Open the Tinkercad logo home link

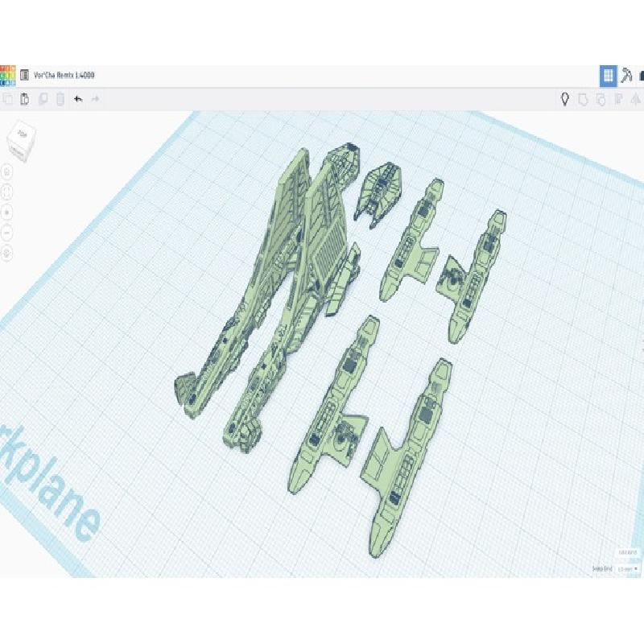pyautogui.click(x=7, y=75)
